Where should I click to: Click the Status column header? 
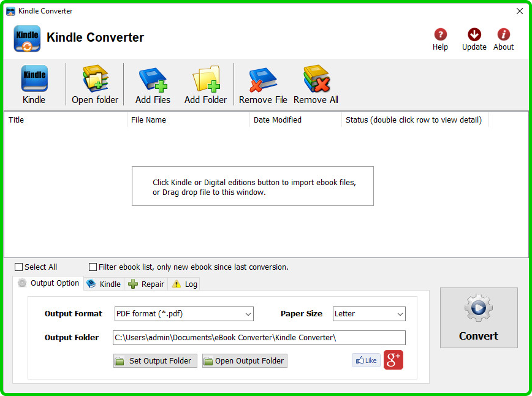(x=415, y=120)
